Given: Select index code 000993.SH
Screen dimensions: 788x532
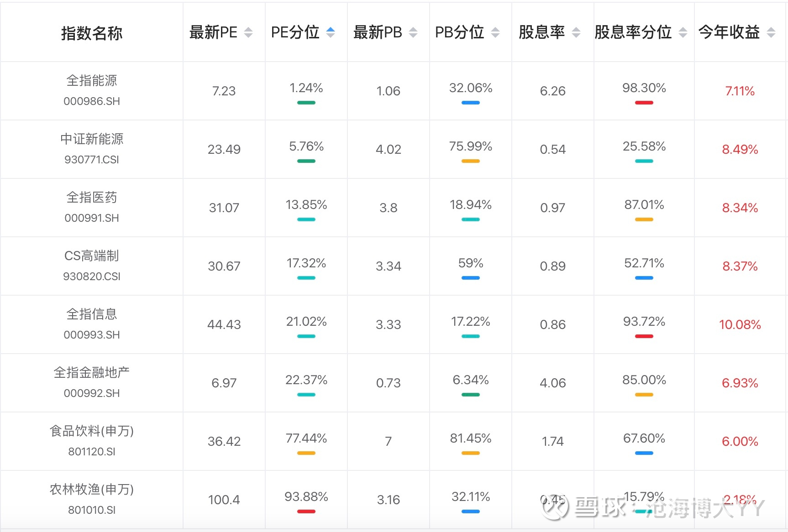Looking at the screenshot, I should tap(92, 335).
